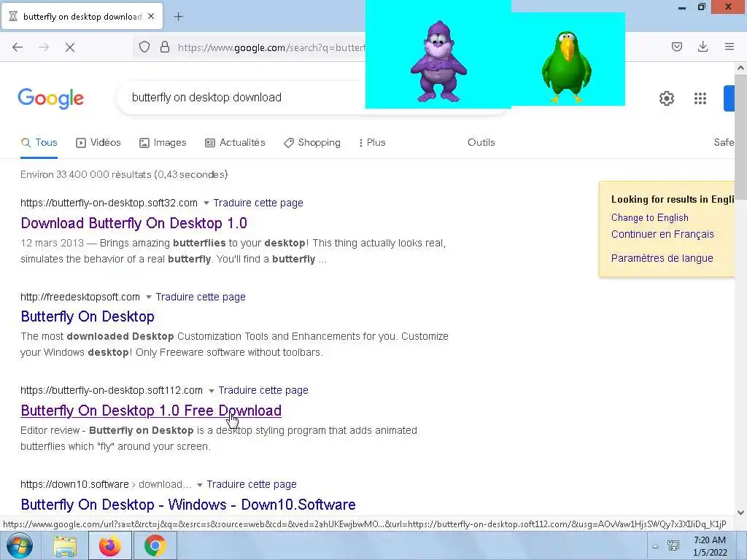Viewport: 747px width, 560px height.
Task: Stop loading the page with X button
Action: click(x=70, y=47)
